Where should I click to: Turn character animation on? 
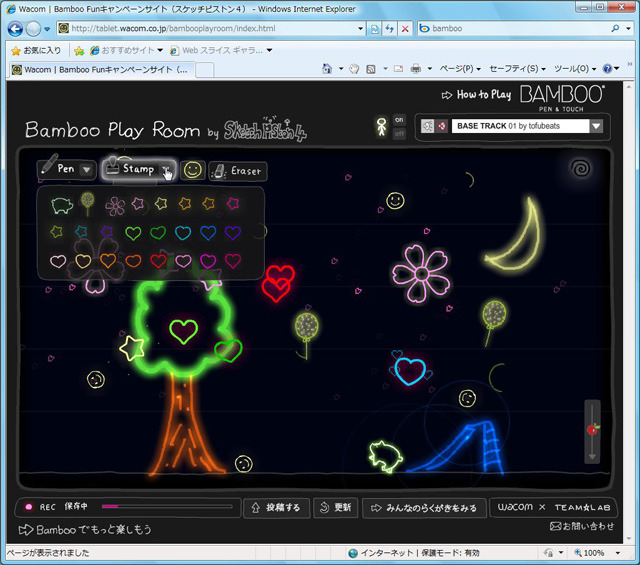point(399,120)
